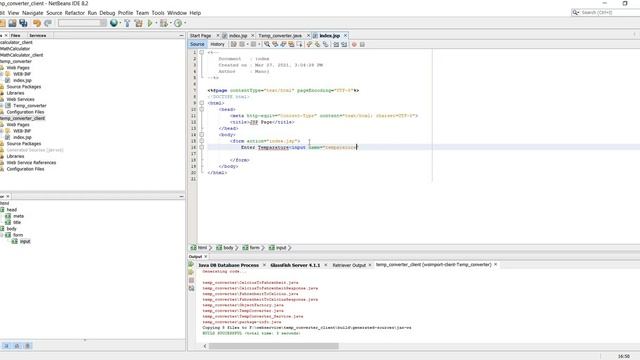Click the Output panel horizontal scrollbar
Screen dimensions: 640x360
point(273,346)
